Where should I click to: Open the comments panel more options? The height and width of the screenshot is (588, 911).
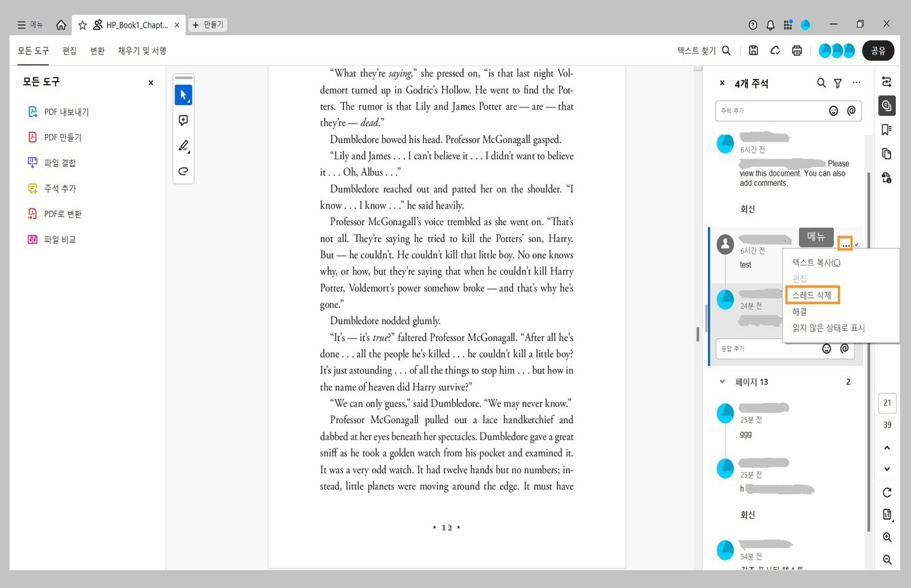[857, 83]
